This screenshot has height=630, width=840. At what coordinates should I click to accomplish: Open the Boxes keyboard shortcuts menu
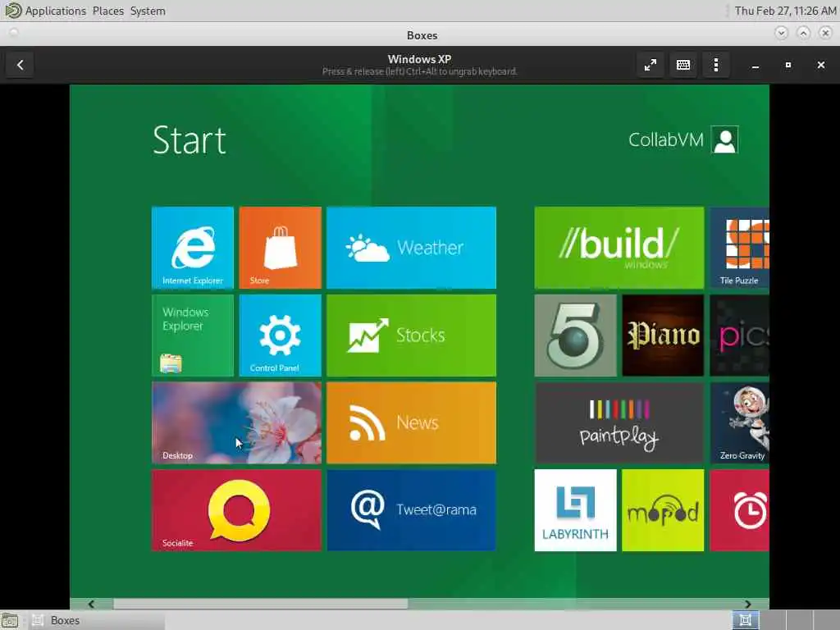point(683,65)
